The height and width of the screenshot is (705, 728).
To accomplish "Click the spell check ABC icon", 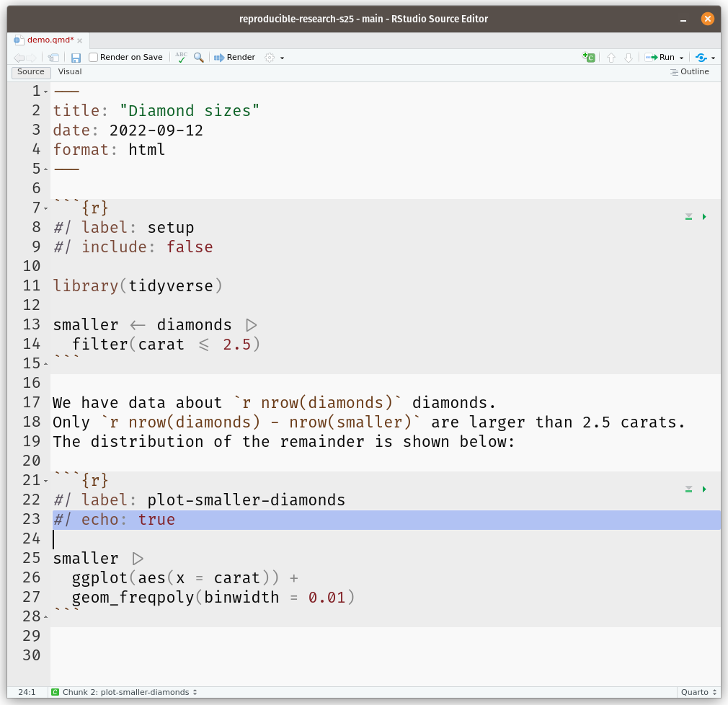I will pos(181,58).
